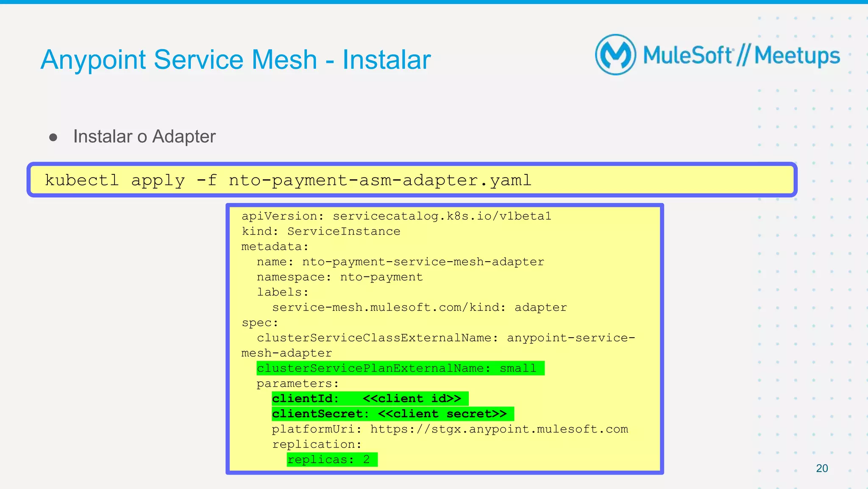Click the kubectl apply -f command line
Screen dimensions: 868x489
coord(288,180)
